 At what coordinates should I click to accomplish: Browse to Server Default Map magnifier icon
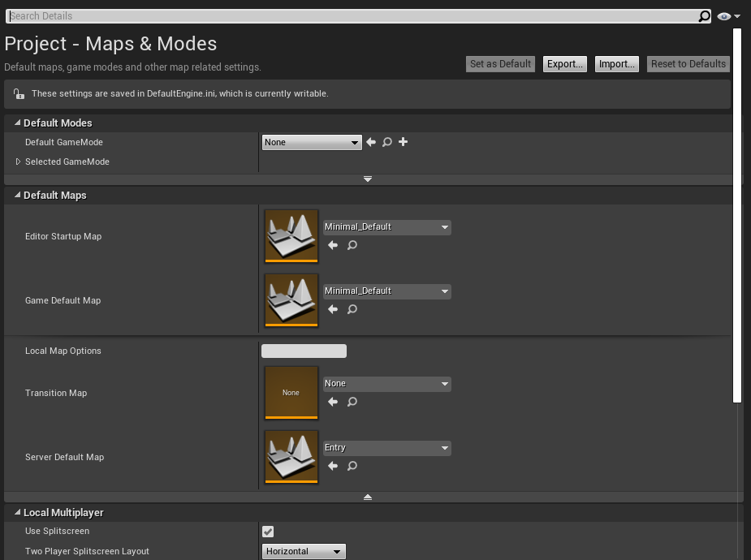(352, 466)
